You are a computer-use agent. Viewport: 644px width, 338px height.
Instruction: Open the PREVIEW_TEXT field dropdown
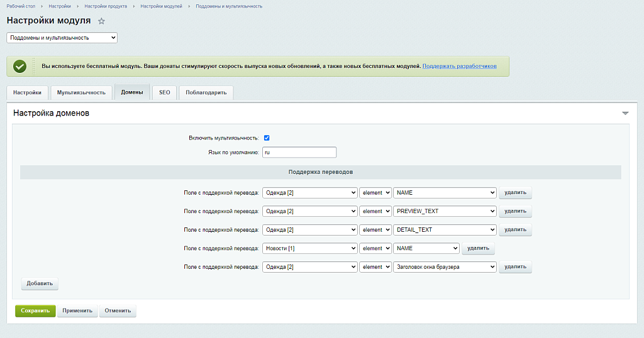pyautogui.click(x=445, y=211)
